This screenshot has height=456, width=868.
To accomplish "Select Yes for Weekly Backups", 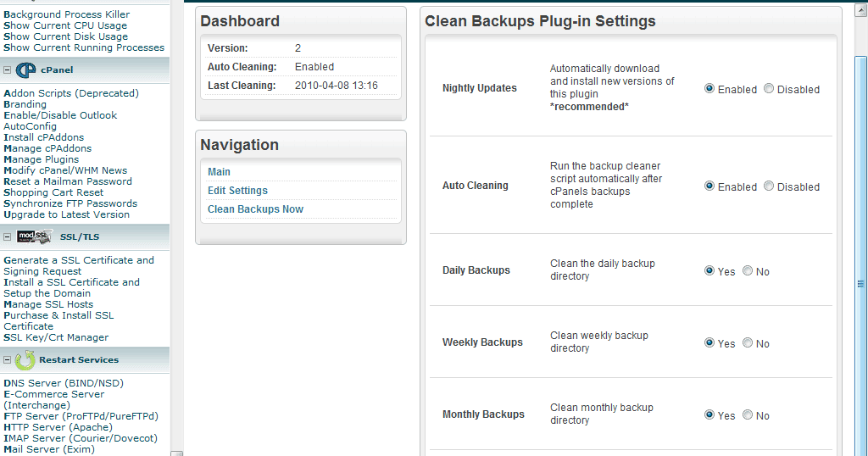I will [709, 342].
